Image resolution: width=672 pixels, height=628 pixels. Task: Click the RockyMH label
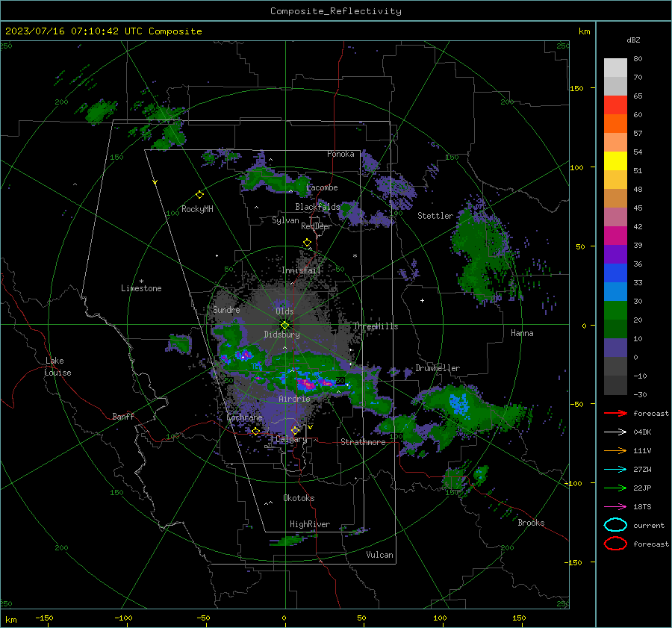tap(197, 209)
